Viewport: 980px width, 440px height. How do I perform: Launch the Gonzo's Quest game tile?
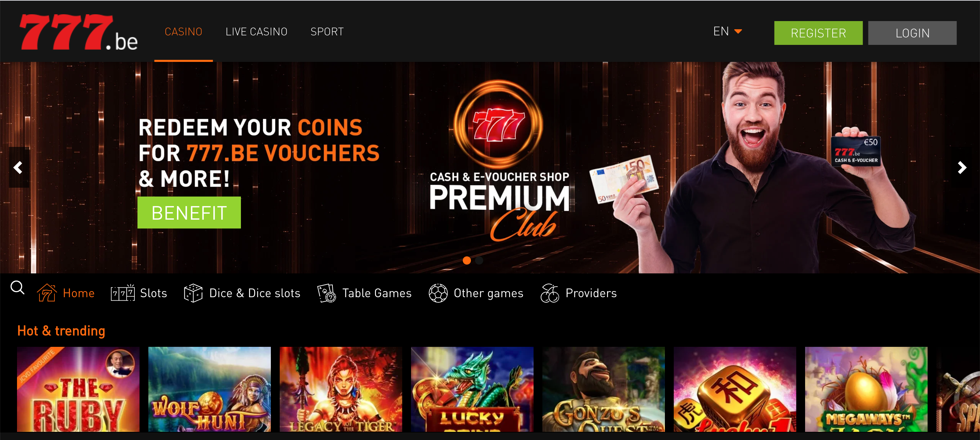(x=603, y=389)
